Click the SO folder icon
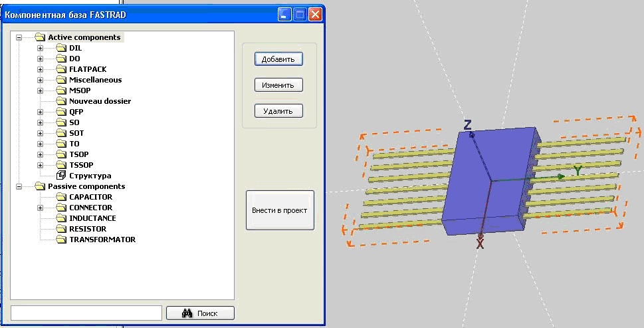 pos(61,122)
